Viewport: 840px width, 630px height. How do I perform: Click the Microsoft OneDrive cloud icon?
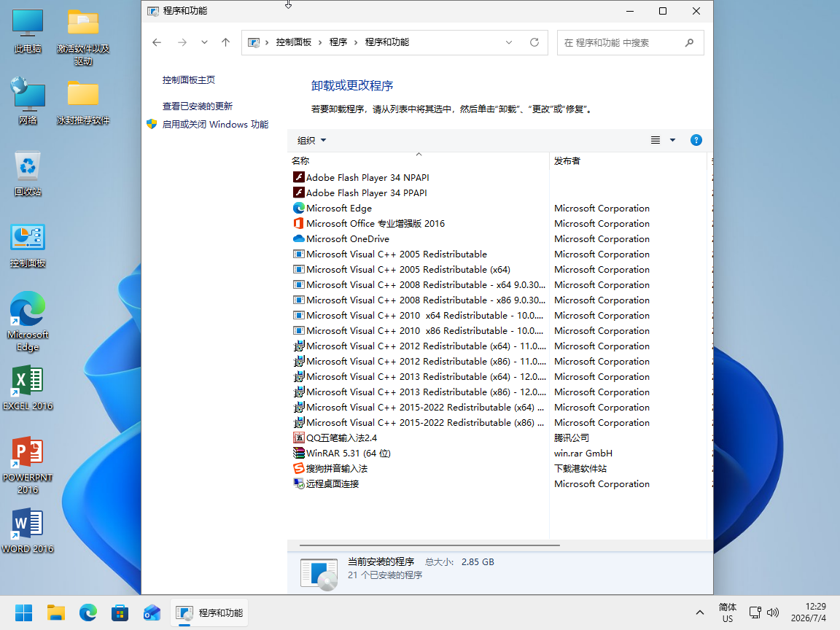[298, 238]
